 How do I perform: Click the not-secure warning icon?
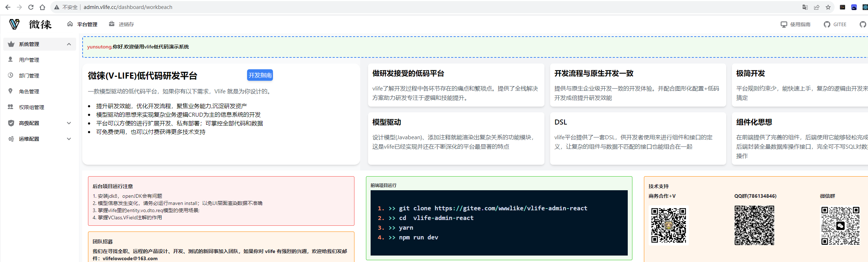coord(57,7)
